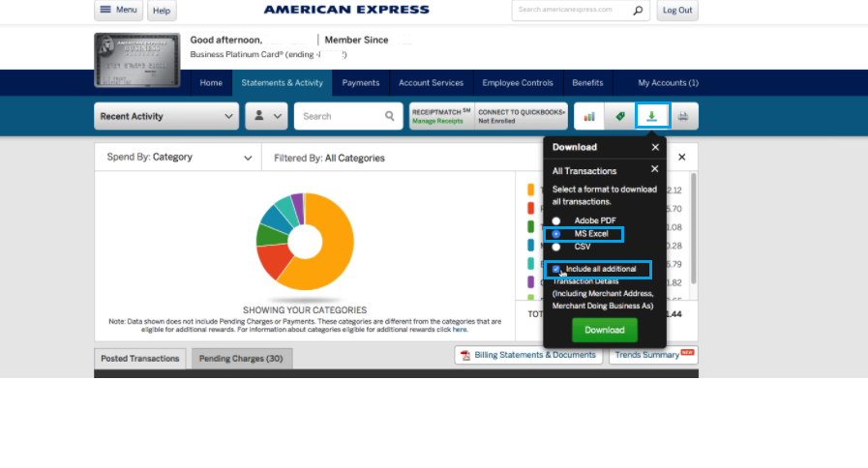Switch to the Payments tab
The height and width of the screenshot is (468, 868).
click(360, 83)
